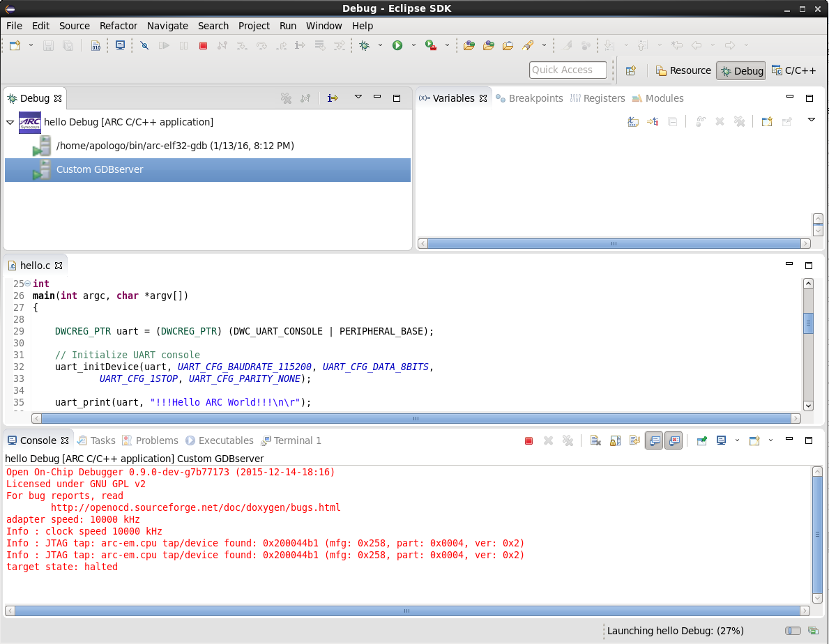Click the Run External Tools icon
This screenshot has height=644, width=829.
[x=431, y=45]
